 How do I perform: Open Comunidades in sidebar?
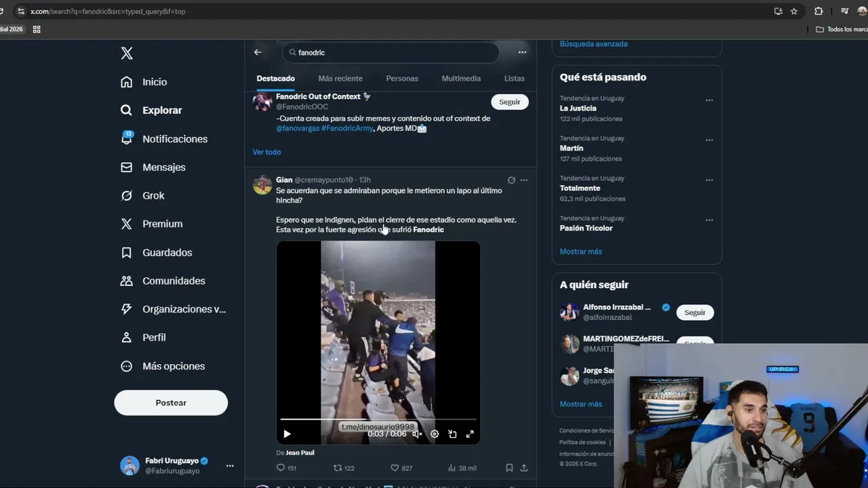[163, 281]
